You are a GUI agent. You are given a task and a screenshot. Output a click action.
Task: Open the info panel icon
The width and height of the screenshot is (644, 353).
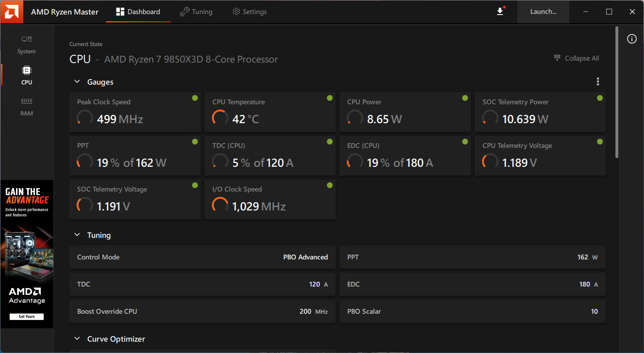point(631,39)
